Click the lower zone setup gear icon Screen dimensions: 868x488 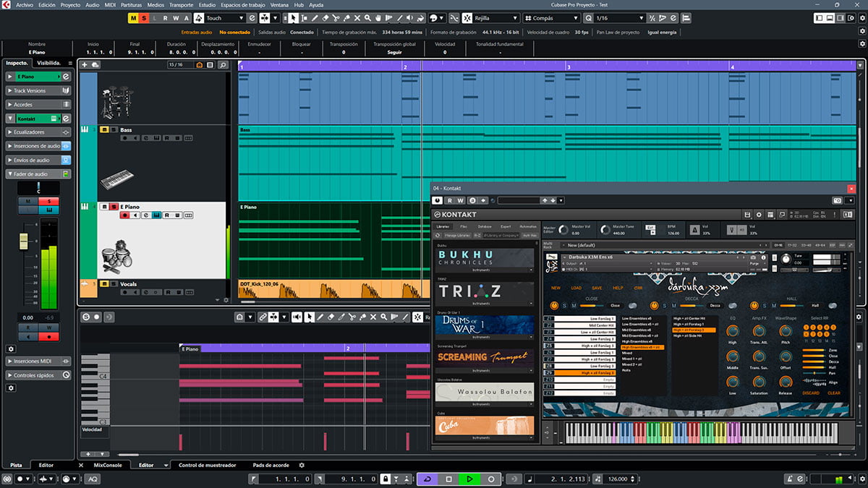302,465
